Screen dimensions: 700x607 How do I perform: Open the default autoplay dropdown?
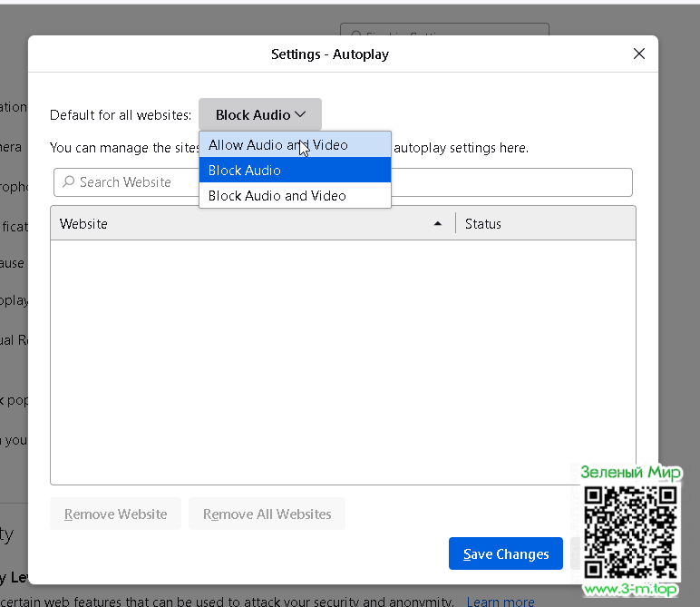click(259, 115)
